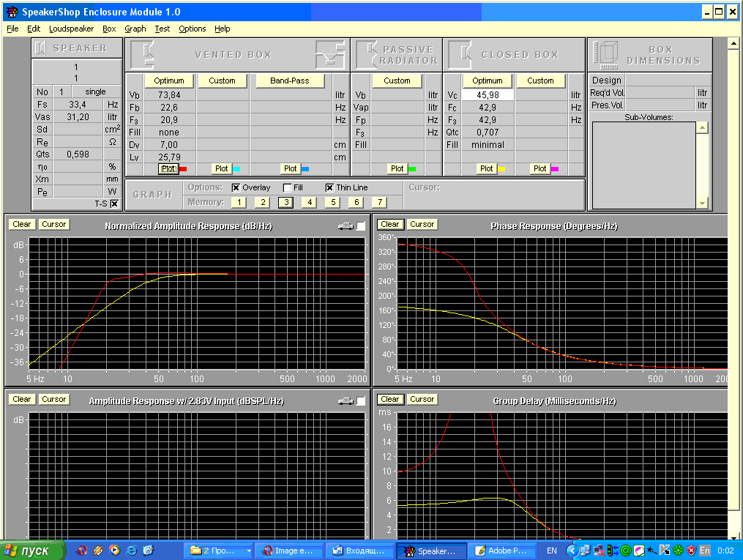The image size is (743, 560).
Task: Enable the Fill graph option
Action: pyautogui.click(x=287, y=188)
